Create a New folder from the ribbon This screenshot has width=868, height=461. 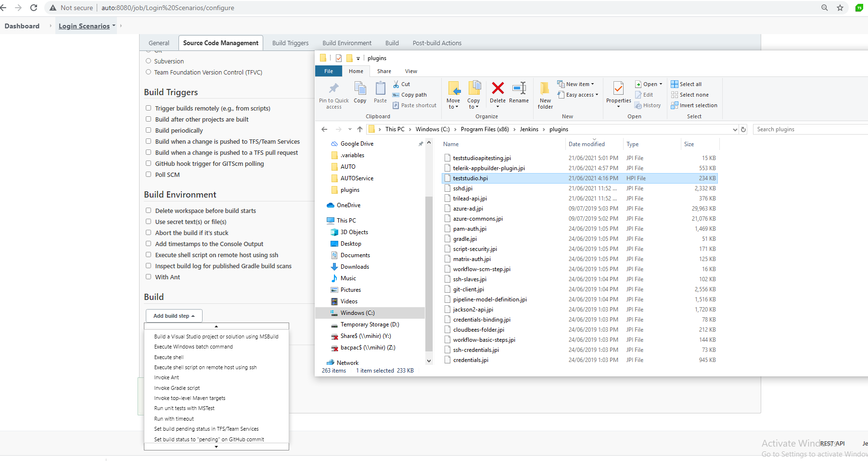pos(545,95)
